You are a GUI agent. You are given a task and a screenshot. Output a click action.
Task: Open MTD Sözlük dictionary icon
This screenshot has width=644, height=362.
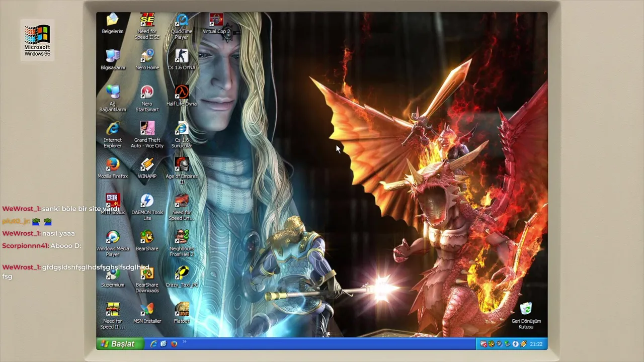113,205
